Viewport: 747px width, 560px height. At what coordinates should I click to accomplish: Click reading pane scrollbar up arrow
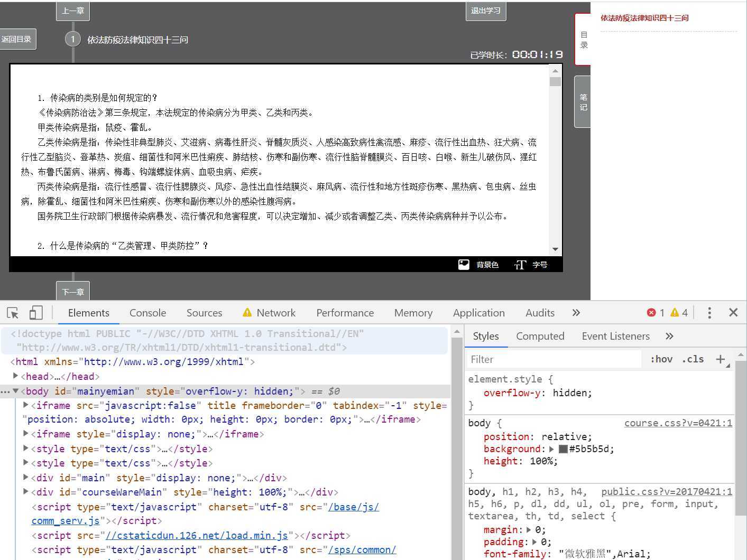[555, 71]
